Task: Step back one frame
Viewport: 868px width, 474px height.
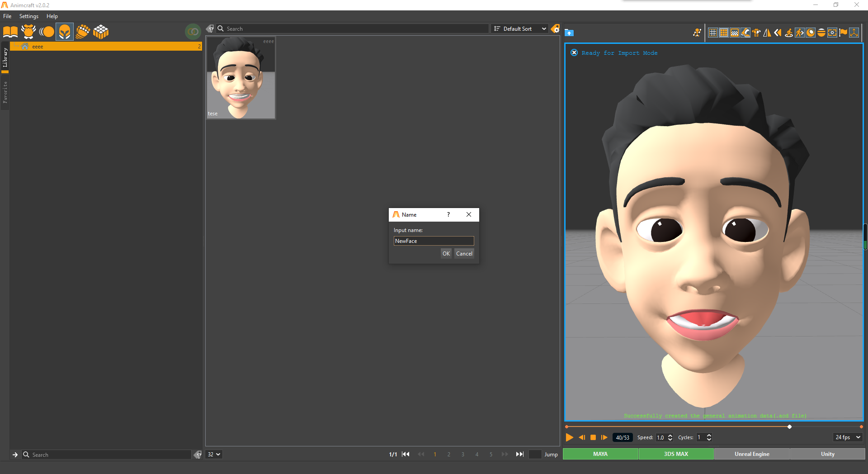Action: (x=582, y=437)
